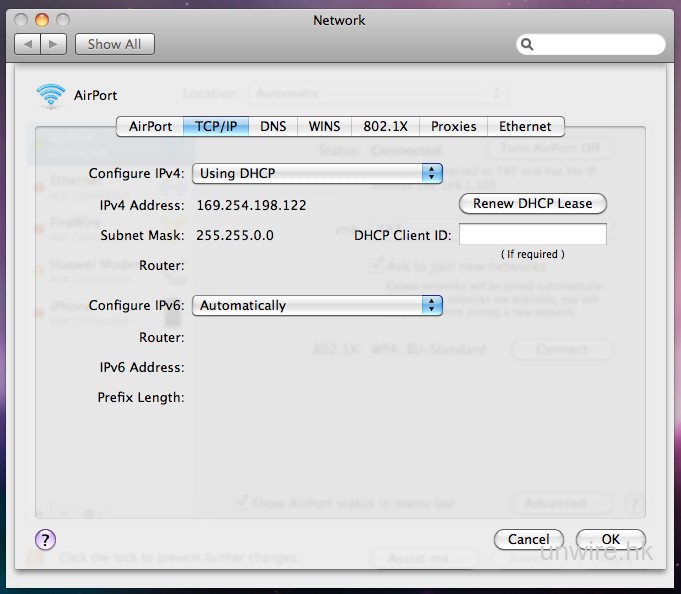
Task: Select the TCP/IP tab
Action: pos(215,127)
